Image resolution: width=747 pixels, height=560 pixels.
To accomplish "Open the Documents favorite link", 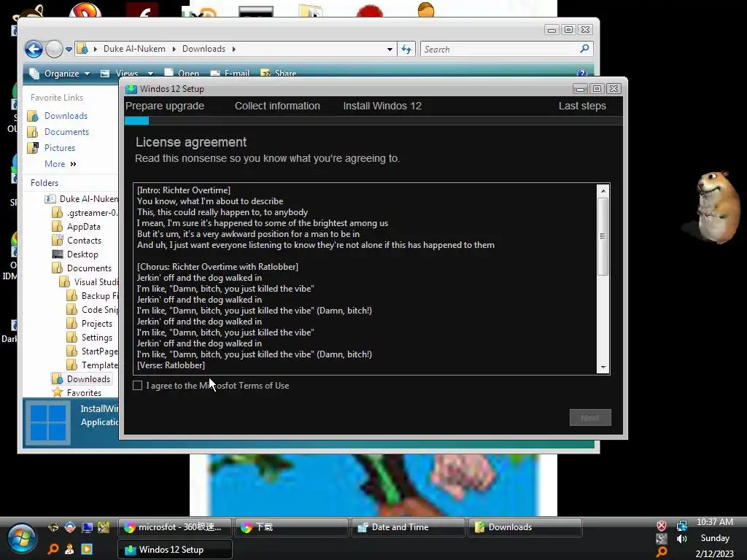I will (x=66, y=132).
